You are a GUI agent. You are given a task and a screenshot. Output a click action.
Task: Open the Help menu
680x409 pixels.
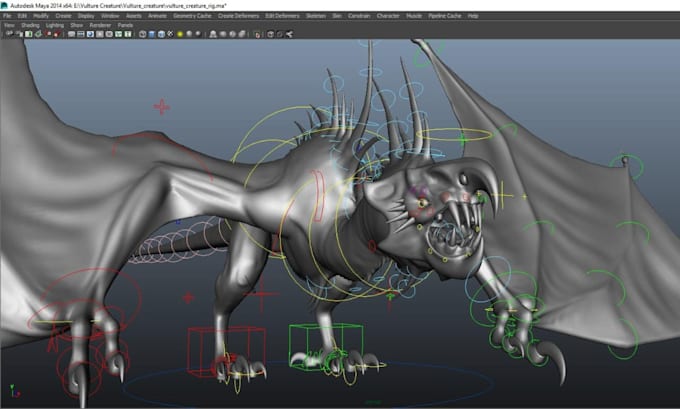pos(473,16)
